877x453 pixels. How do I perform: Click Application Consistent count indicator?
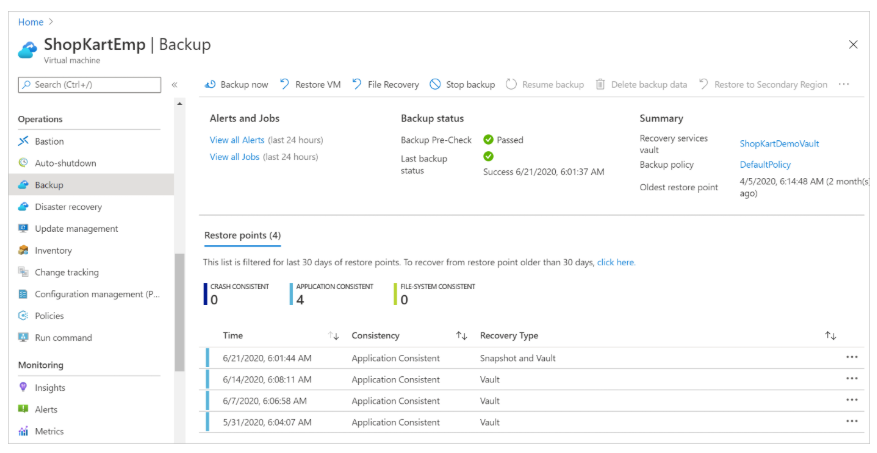pos(331,294)
